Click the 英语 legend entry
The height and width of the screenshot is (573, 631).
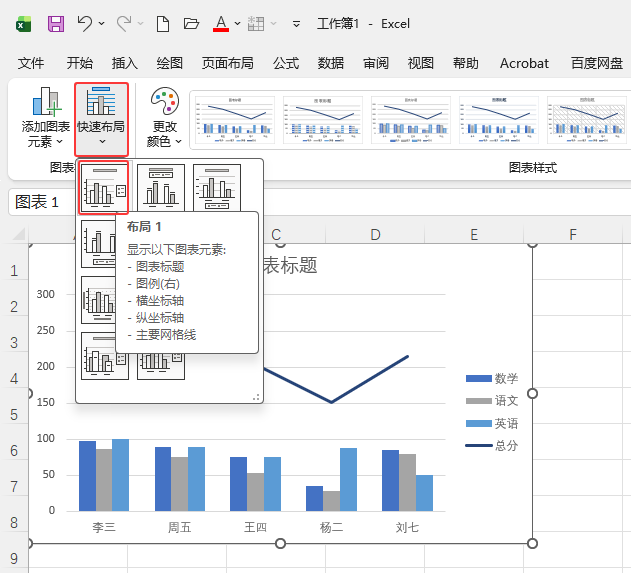tap(492, 423)
